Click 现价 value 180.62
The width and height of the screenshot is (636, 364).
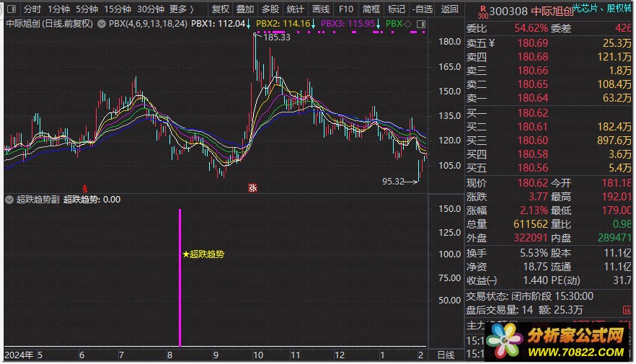pos(533,183)
